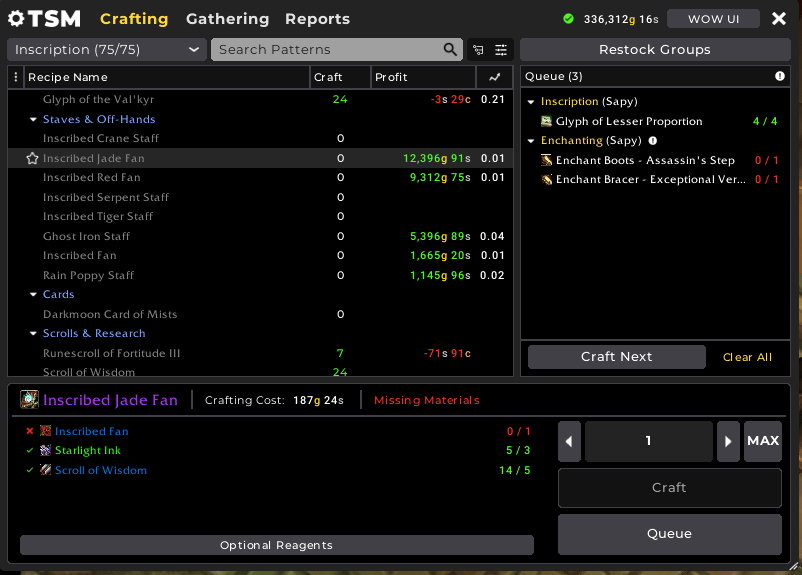Open the Inscription (75/75) profession dropdown
This screenshot has height=575, width=802.
[x=107, y=50]
